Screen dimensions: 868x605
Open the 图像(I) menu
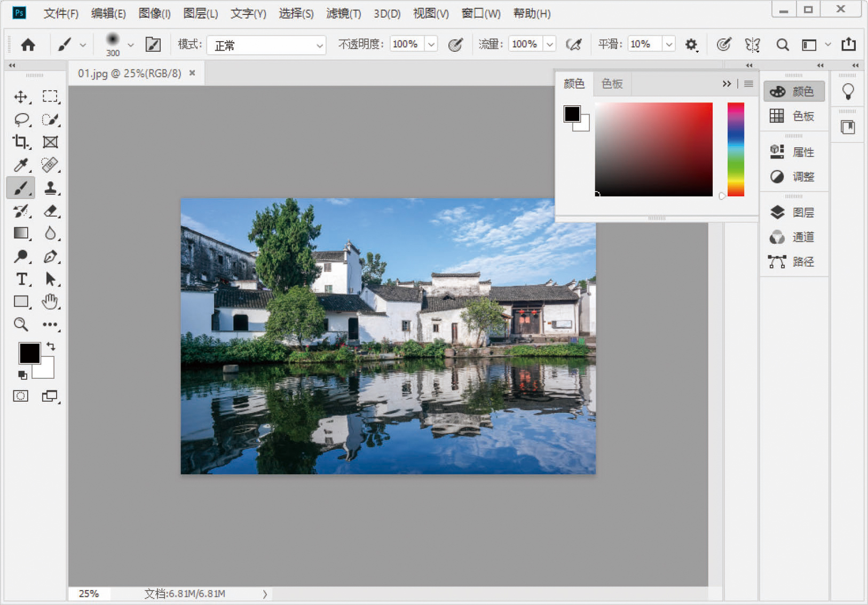pos(154,13)
